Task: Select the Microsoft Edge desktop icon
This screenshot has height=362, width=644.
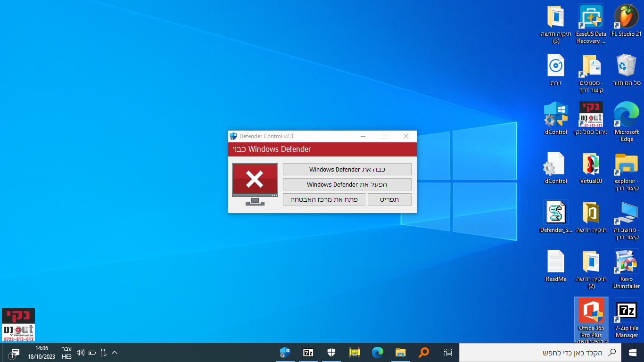Action: point(627,122)
